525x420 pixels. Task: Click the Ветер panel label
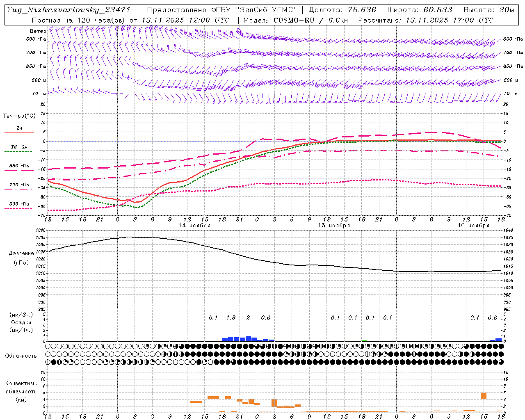pyautogui.click(x=38, y=31)
